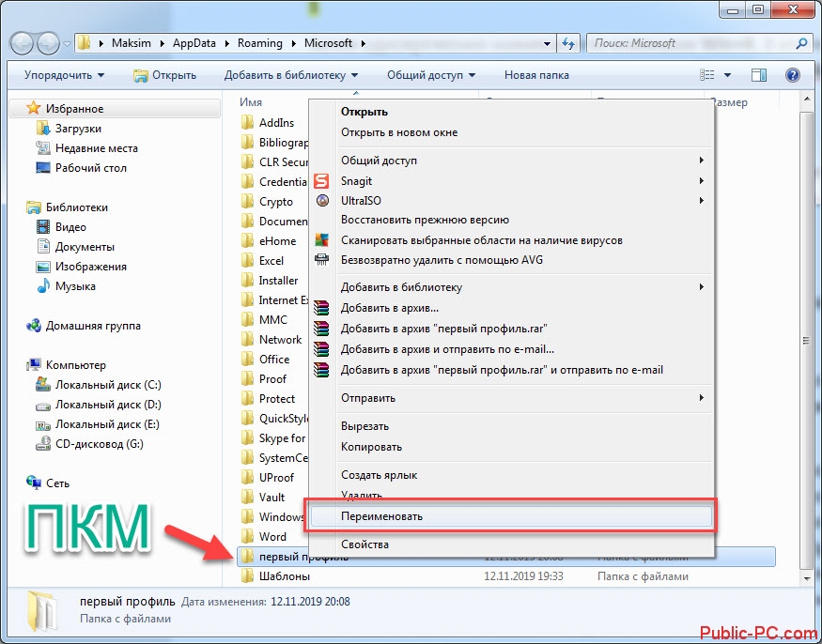Choose Открыть in context menu
This screenshot has height=644, width=822.
point(512,112)
